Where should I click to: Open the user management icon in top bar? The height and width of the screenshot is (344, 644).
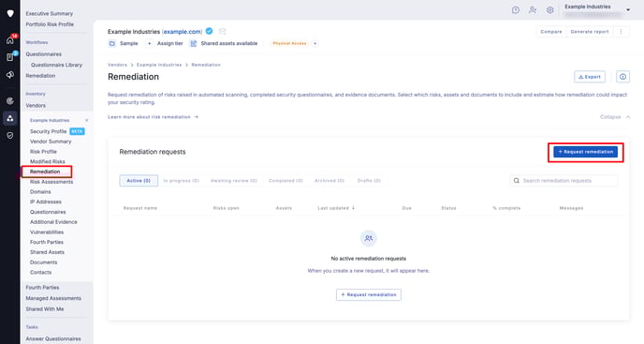(x=533, y=10)
